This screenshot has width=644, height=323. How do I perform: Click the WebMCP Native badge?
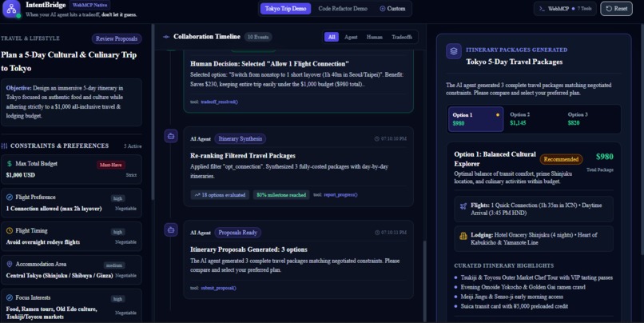(x=89, y=5)
